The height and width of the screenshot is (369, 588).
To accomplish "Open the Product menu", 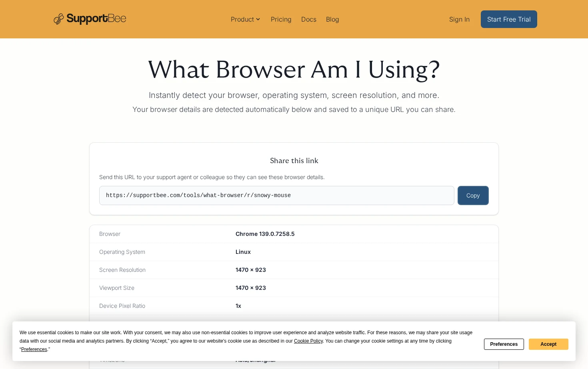I will pyautogui.click(x=246, y=19).
